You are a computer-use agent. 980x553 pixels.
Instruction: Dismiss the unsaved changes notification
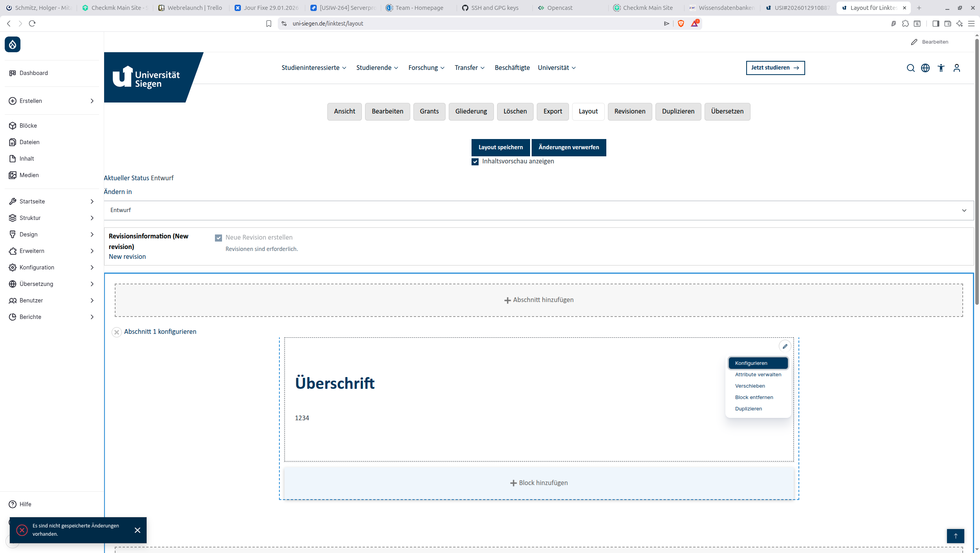pyautogui.click(x=138, y=530)
